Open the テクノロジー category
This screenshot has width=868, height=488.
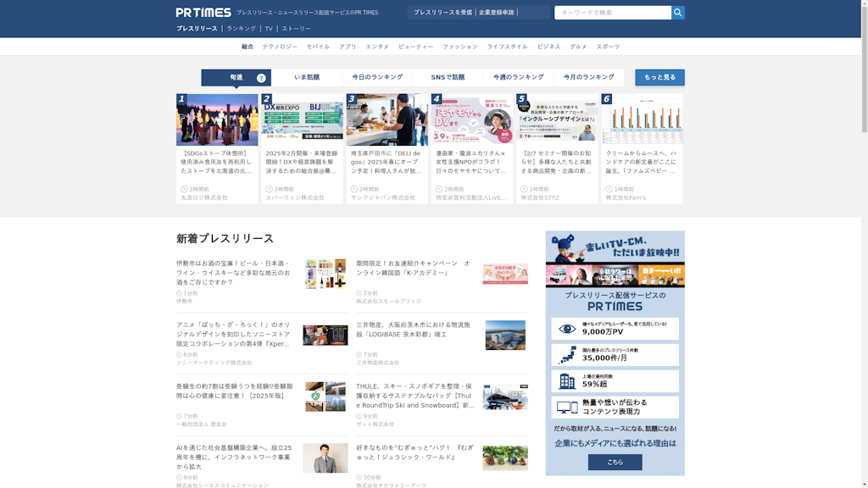[280, 47]
